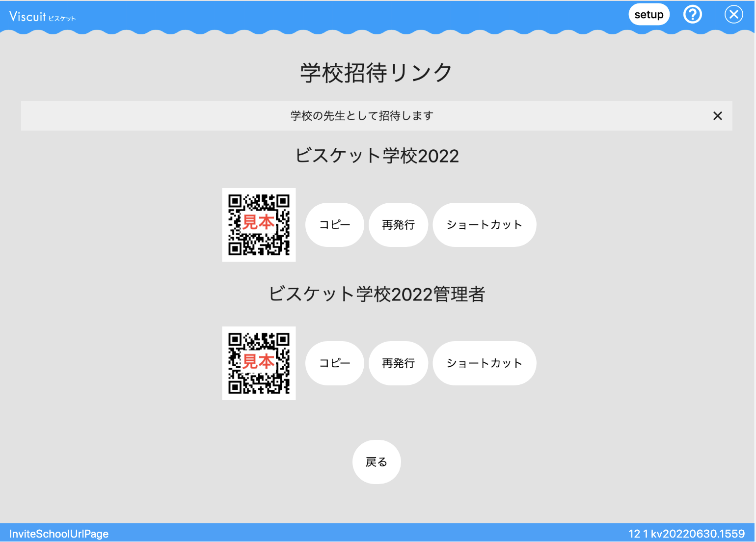Copy the invite link for ビスケット学校2022管理者
This screenshot has height=542, width=756.
coord(335,363)
